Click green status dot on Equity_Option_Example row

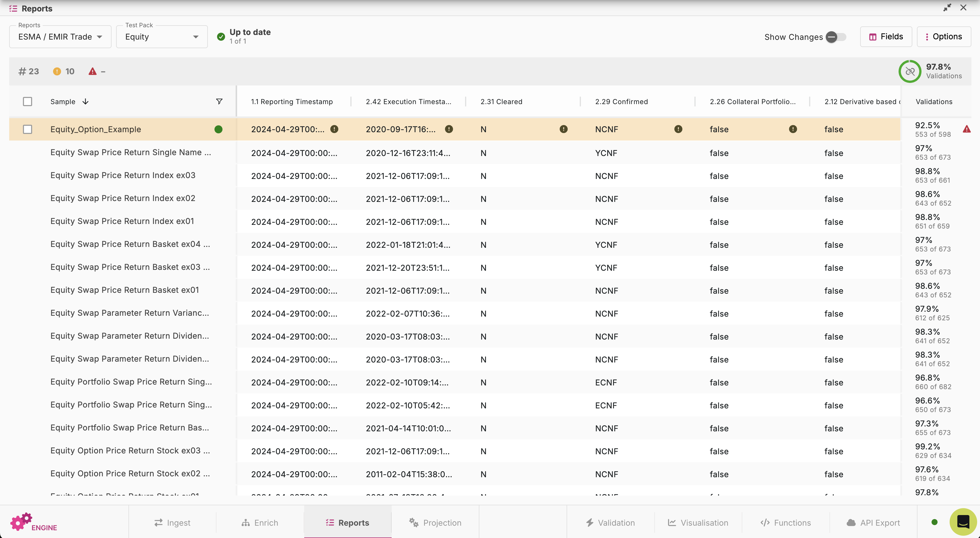pyautogui.click(x=218, y=129)
